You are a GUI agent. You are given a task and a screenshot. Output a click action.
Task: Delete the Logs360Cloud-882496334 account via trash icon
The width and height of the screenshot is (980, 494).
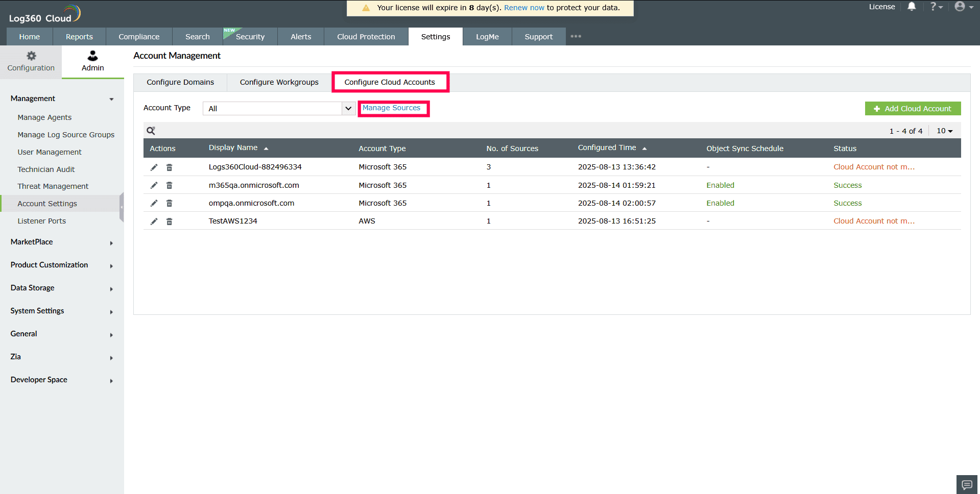tap(169, 167)
